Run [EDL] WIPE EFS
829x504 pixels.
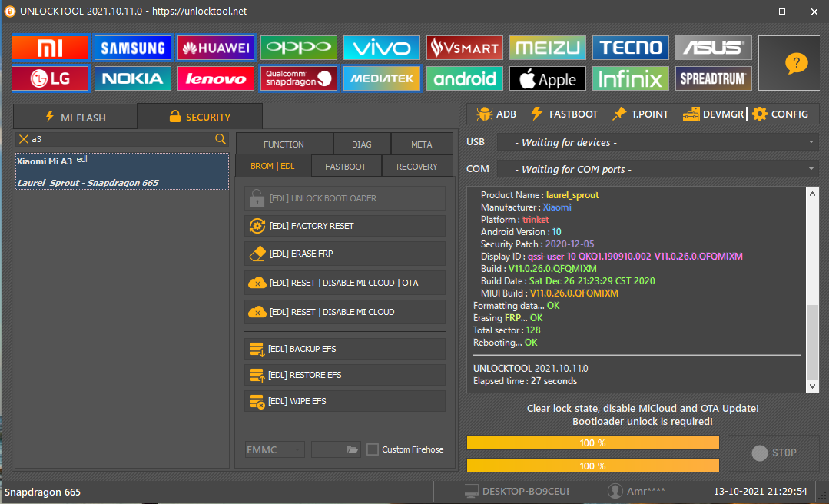point(345,401)
